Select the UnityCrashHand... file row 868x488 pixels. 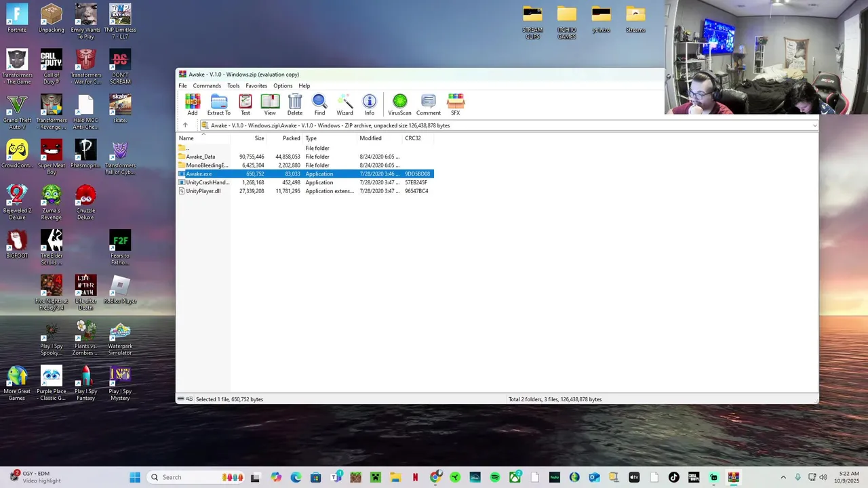coord(305,182)
